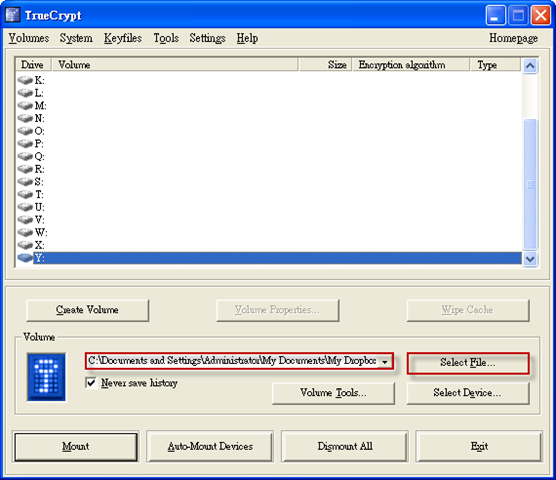The image size is (556, 480).
Task: Click the Size column header
Action: pyautogui.click(x=325, y=65)
